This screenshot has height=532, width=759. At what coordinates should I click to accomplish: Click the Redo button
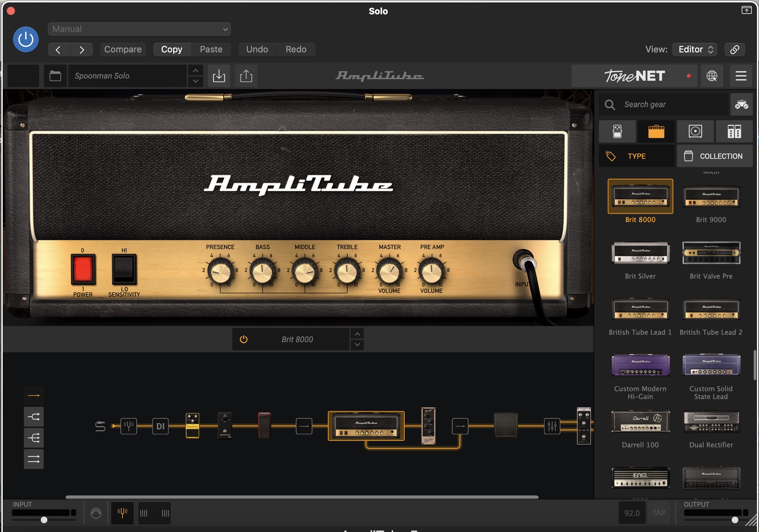[296, 50]
